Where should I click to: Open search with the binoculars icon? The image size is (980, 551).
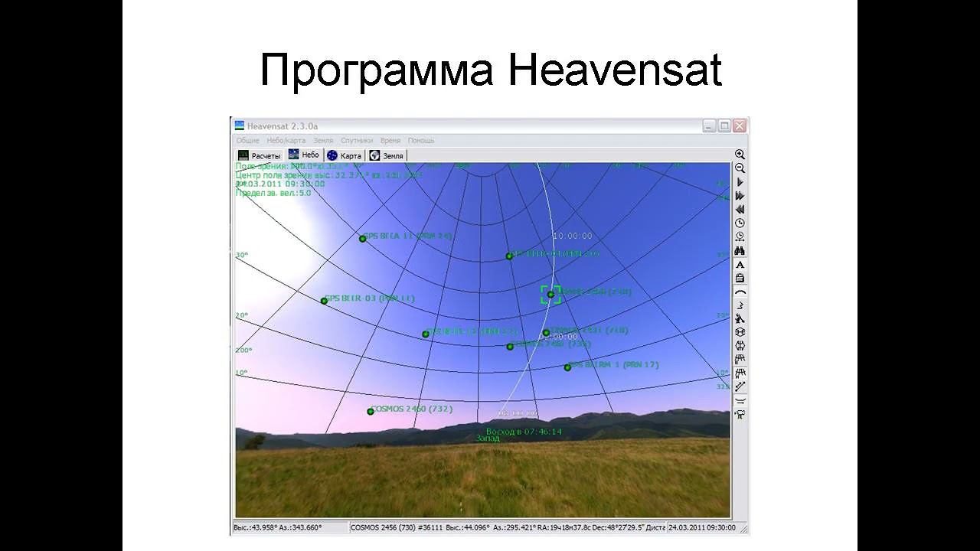tap(740, 250)
